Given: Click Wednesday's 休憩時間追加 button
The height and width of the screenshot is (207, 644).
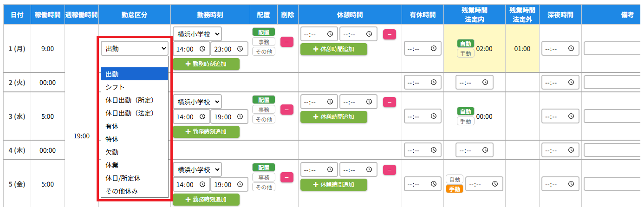Looking at the screenshot, I should (x=334, y=117).
